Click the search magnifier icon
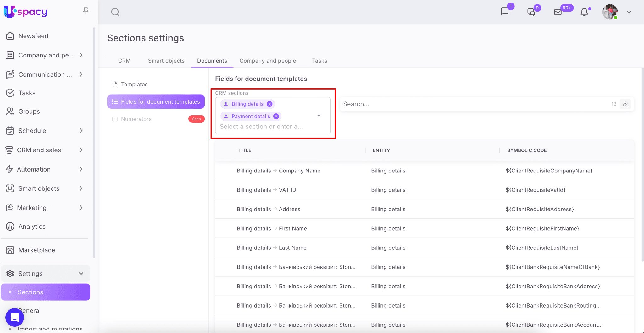This screenshot has height=333, width=644. pyautogui.click(x=115, y=12)
